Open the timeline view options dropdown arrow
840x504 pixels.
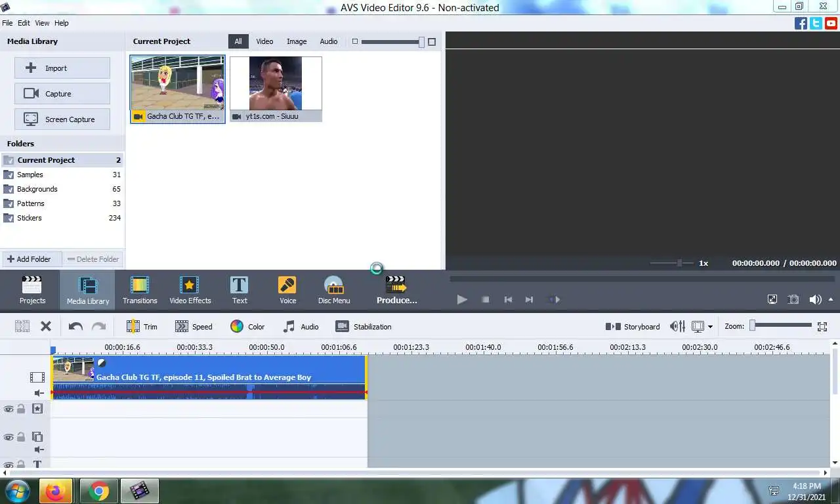click(710, 327)
